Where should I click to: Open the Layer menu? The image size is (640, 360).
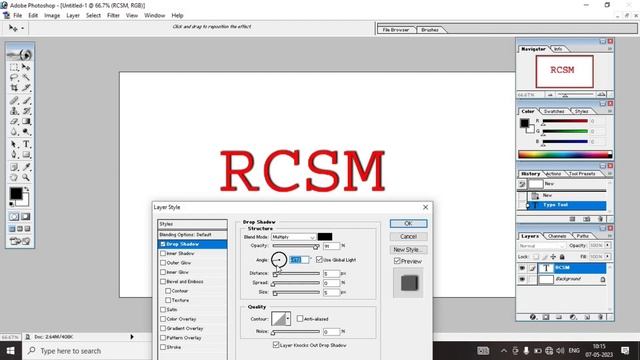(x=73, y=16)
